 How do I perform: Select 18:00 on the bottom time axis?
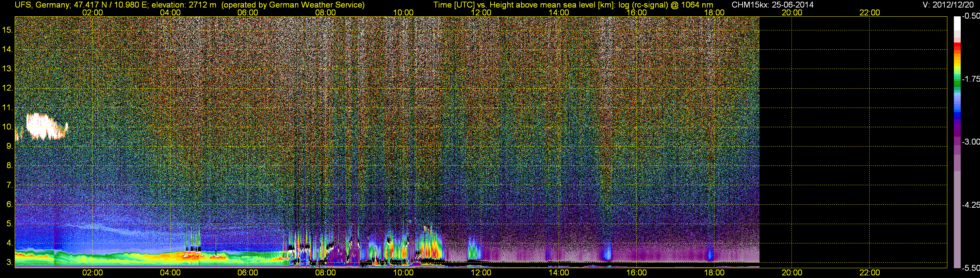(x=714, y=273)
